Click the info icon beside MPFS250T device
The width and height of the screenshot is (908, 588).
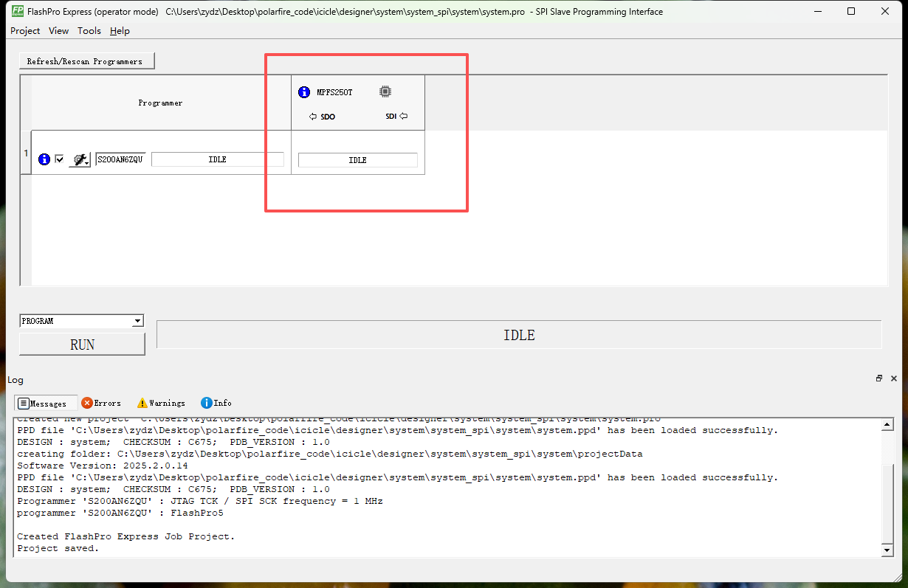pos(304,92)
